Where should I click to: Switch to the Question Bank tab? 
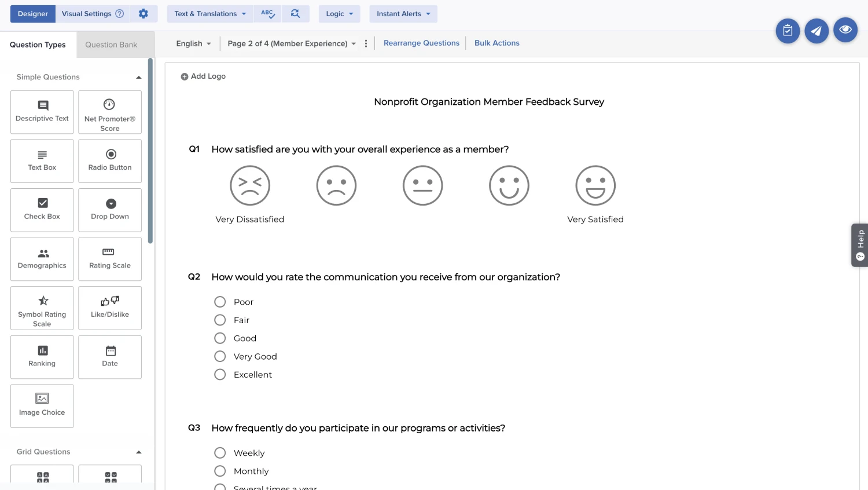point(111,45)
